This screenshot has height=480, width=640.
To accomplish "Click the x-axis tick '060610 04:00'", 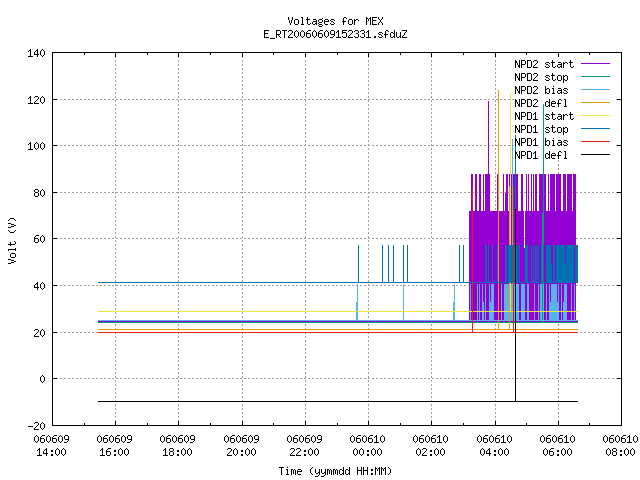I will (495, 446).
